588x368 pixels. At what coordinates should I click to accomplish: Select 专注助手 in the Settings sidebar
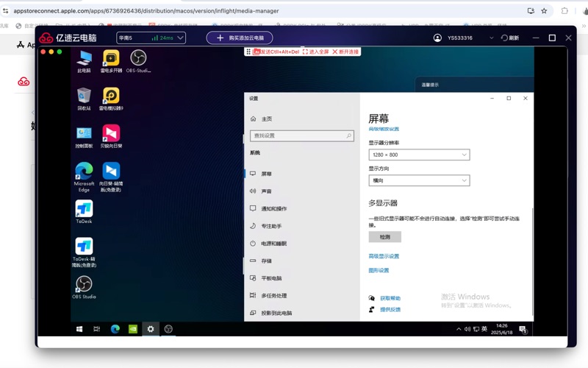click(302, 226)
